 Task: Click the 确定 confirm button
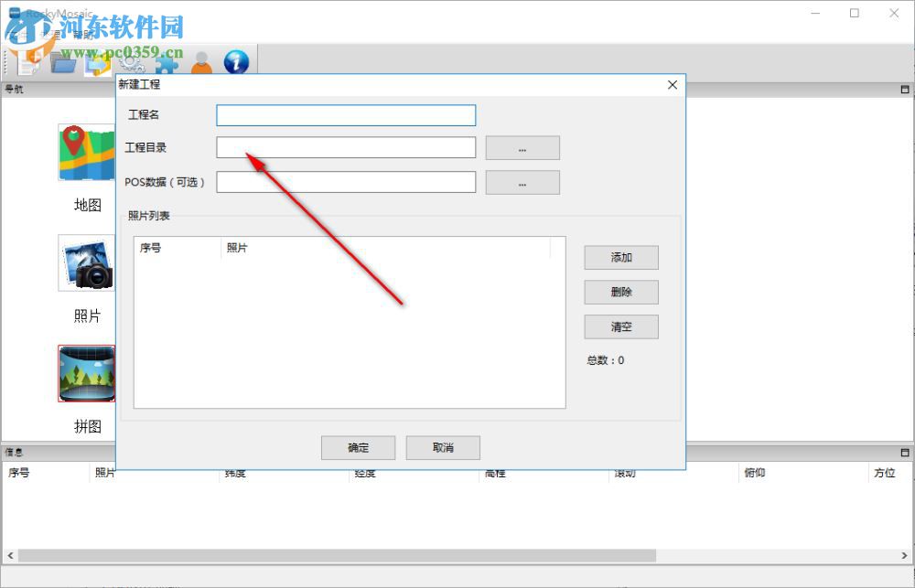[x=357, y=447]
